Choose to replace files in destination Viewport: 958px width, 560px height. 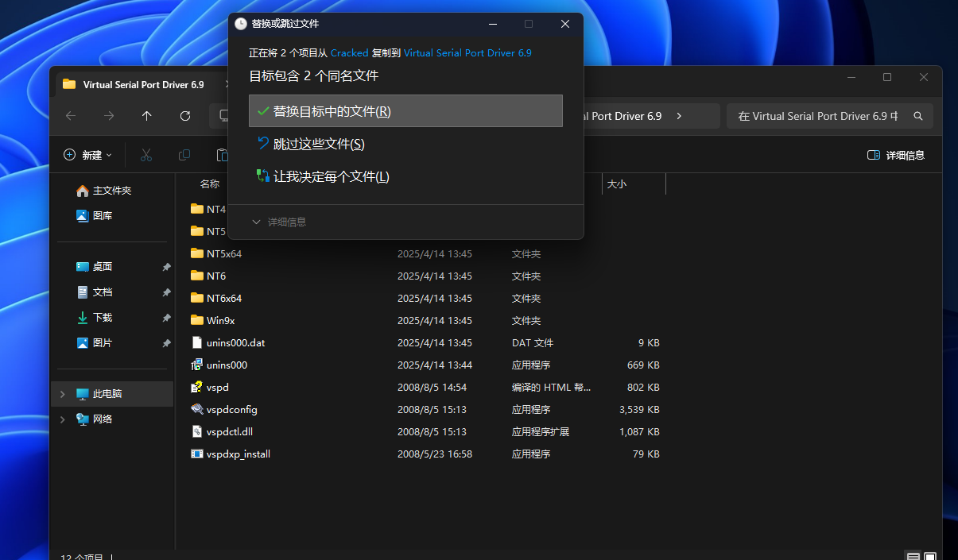pos(405,111)
